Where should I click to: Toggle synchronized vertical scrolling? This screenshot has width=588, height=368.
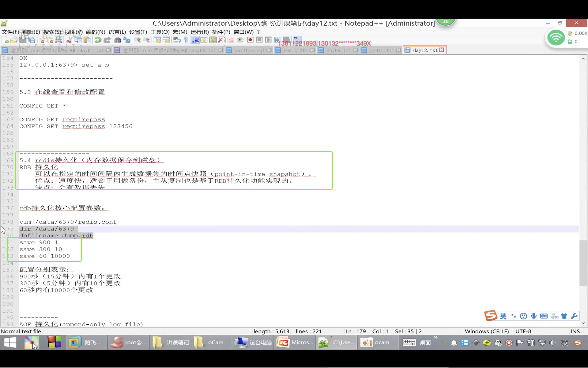[x=157, y=40]
